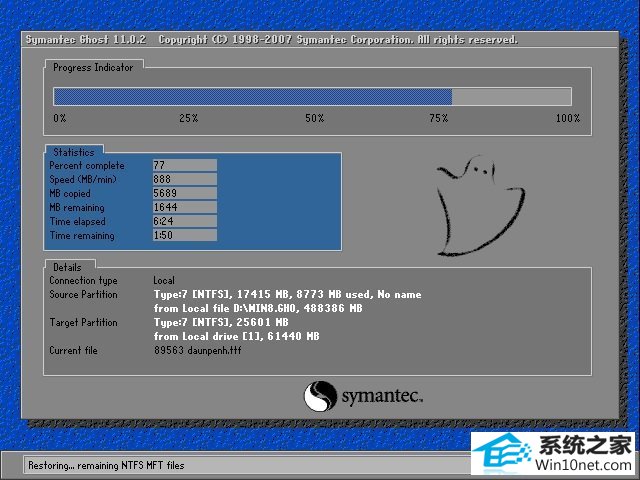Image resolution: width=640 pixels, height=480 pixels.
Task: Click the Source Partition Type:7 NTFS line
Action: 287,295
